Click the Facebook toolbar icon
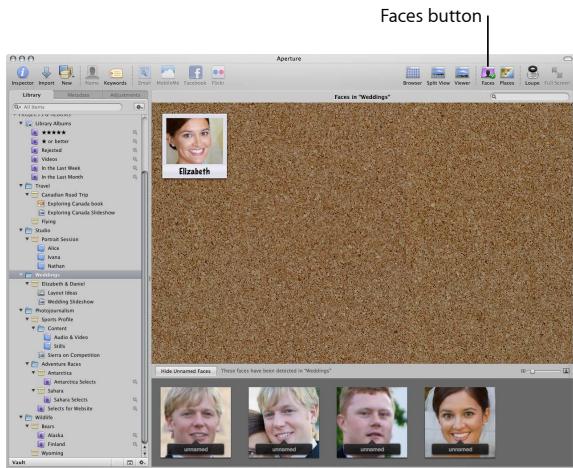Viewport: 573px width, 468px height. click(x=195, y=76)
